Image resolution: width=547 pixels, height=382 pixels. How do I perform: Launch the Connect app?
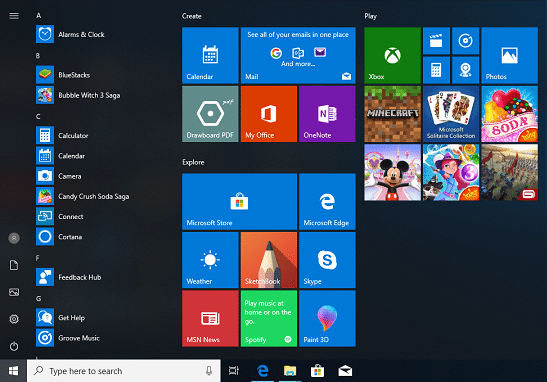point(60,216)
